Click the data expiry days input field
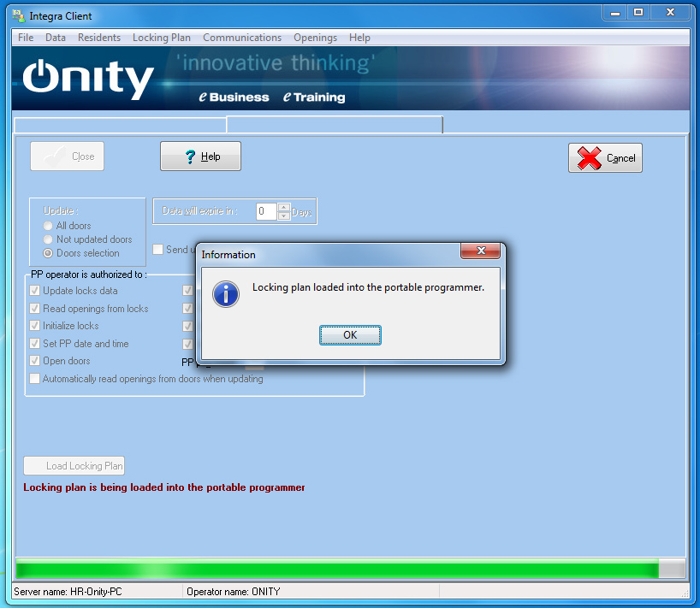Viewport: 700px width, 608px height. (265, 211)
